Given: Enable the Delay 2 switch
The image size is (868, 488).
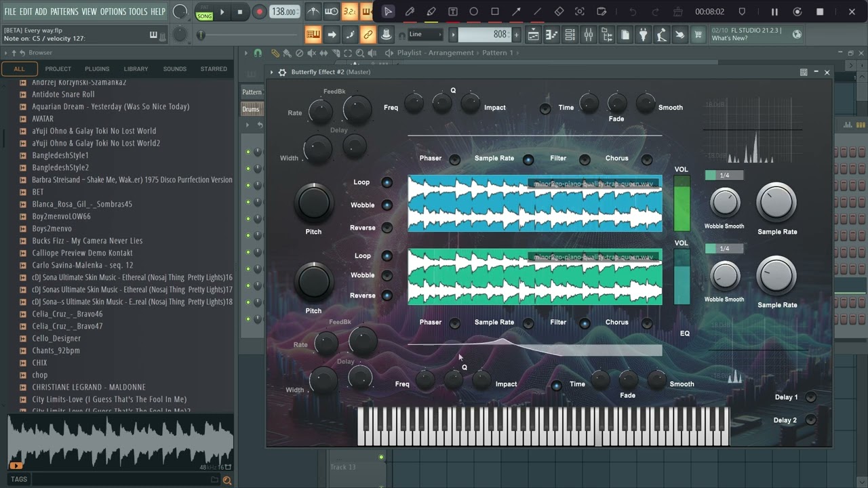Looking at the screenshot, I should point(810,420).
